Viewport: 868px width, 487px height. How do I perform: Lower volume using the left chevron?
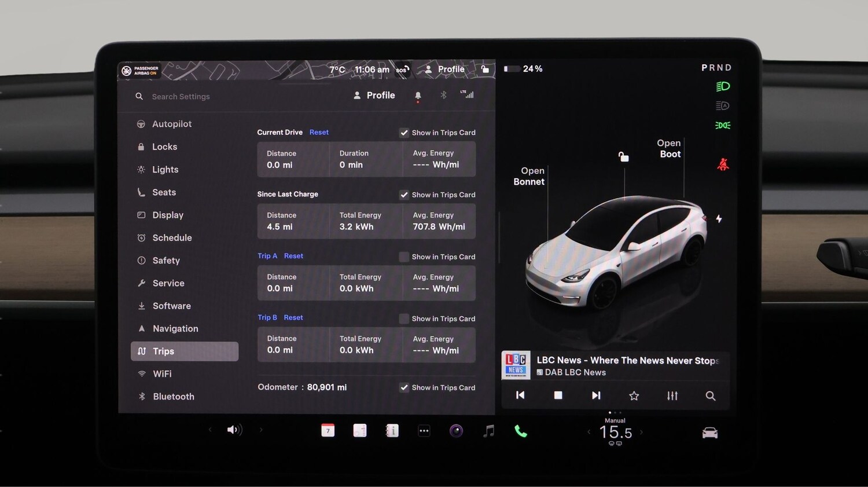point(210,430)
